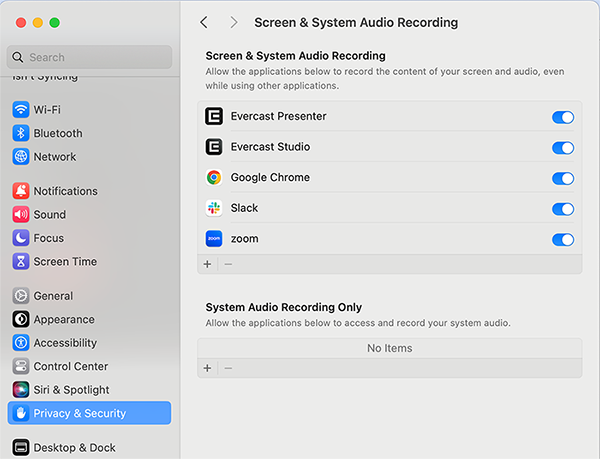Image resolution: width=600 pixels, height=459 pixels.
Task: Select Network in the sidebar
Action: click(89, 157)
